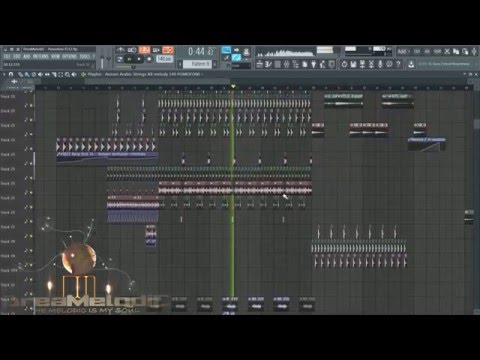Toggle the blue typing-keyboard-to-piano icon
Screen dimensions: 480x360
[x=226, y=50]
